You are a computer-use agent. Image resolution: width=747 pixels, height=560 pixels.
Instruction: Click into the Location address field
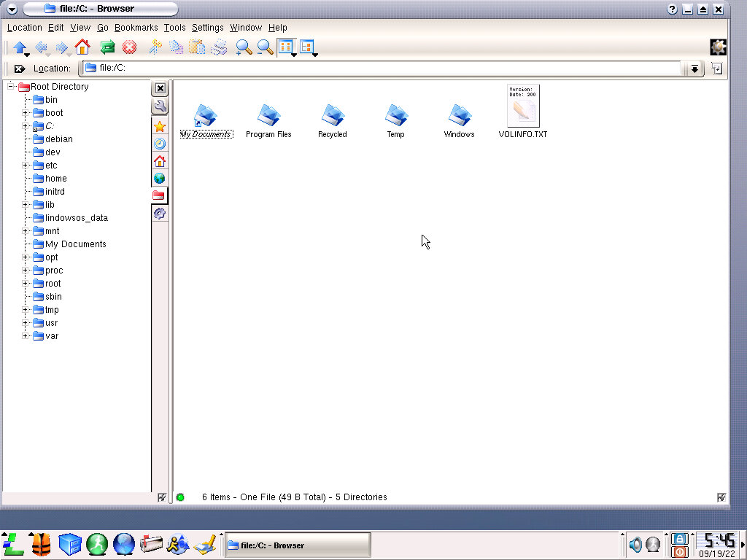click(387, 68)
